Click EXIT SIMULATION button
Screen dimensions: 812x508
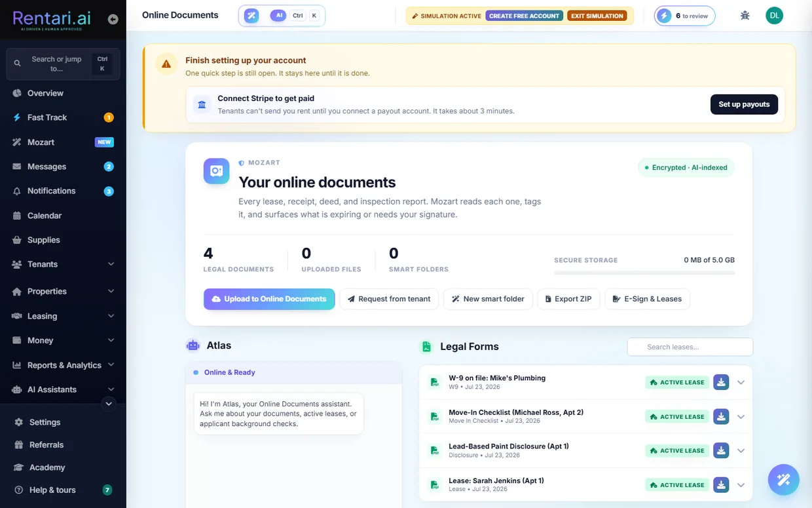tap(597, 16)
